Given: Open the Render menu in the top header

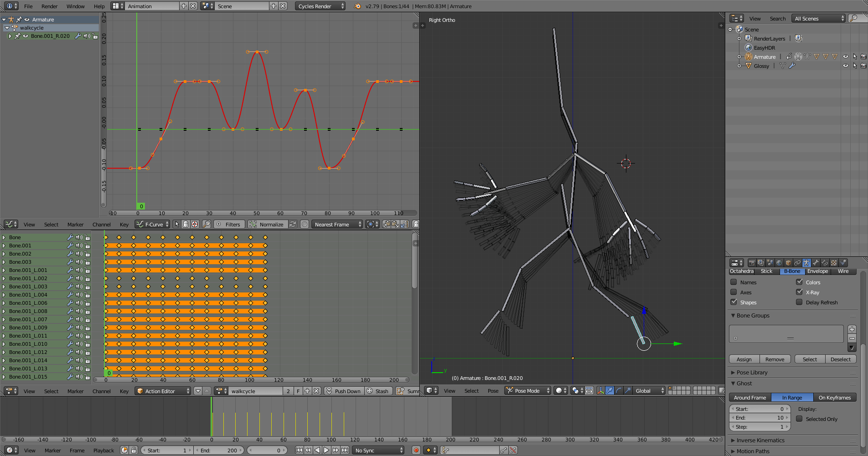Looking at the screenshot, I should [49, 6].
